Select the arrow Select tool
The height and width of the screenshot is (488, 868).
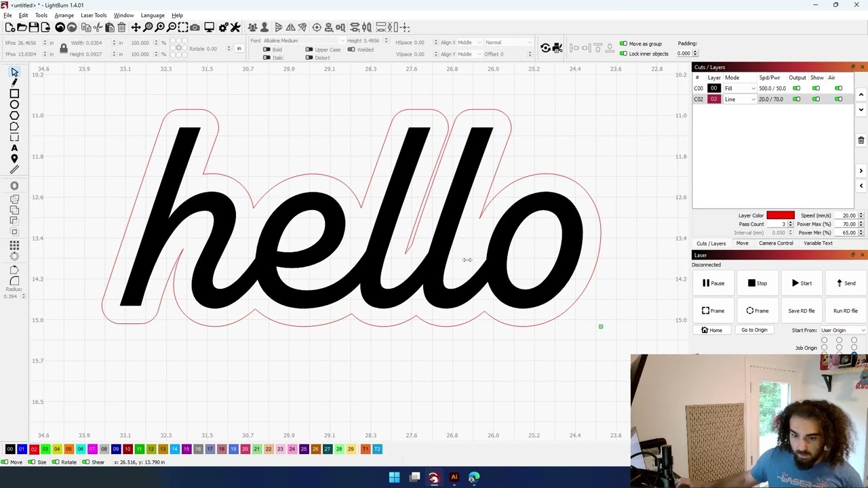[14, 72]
